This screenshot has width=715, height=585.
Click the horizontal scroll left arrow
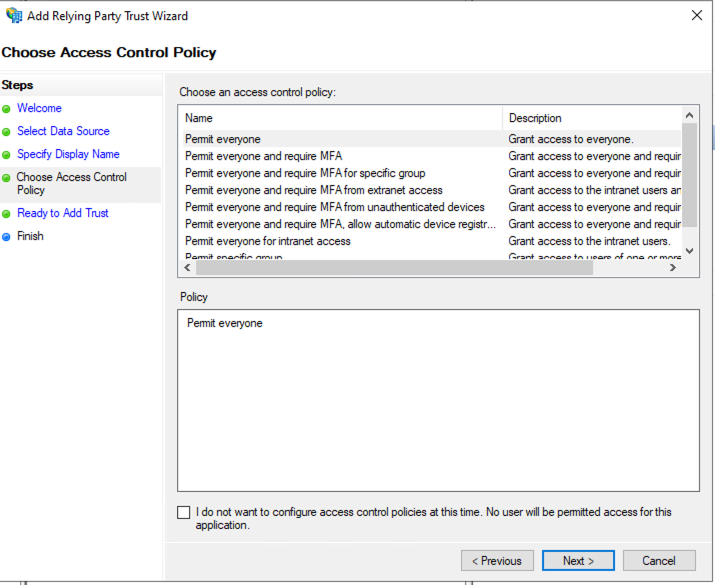click(187, 268)
